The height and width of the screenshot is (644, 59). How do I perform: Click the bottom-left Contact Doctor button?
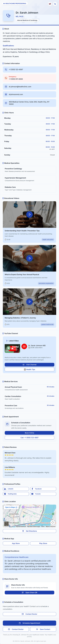click(x=16, y=629)
